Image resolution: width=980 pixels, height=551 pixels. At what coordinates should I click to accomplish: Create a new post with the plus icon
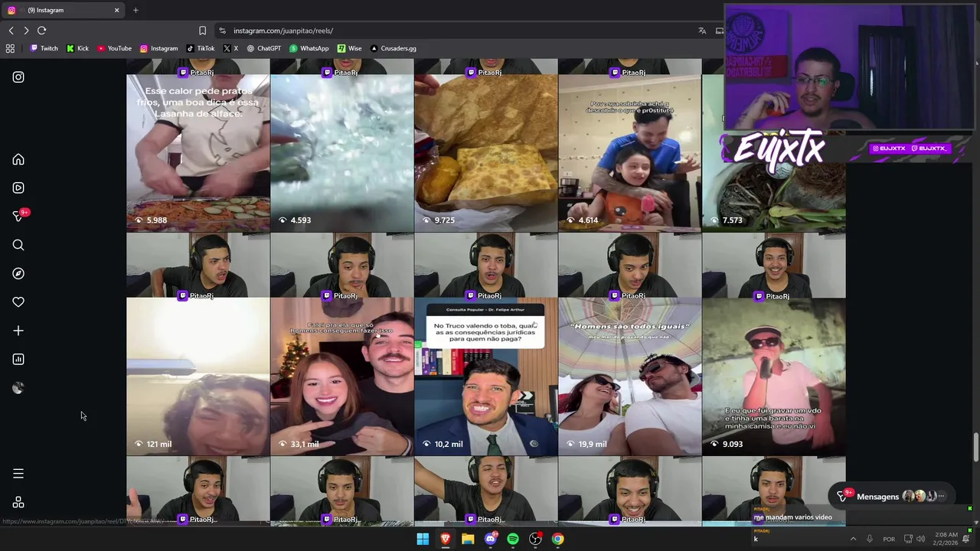click(x=18, y=331)
